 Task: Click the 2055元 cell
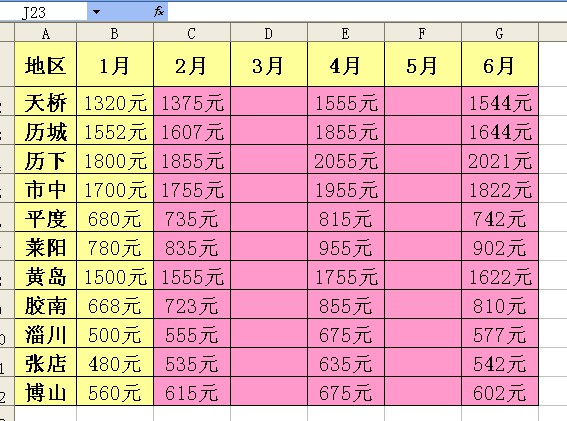(x=346, y=160)
